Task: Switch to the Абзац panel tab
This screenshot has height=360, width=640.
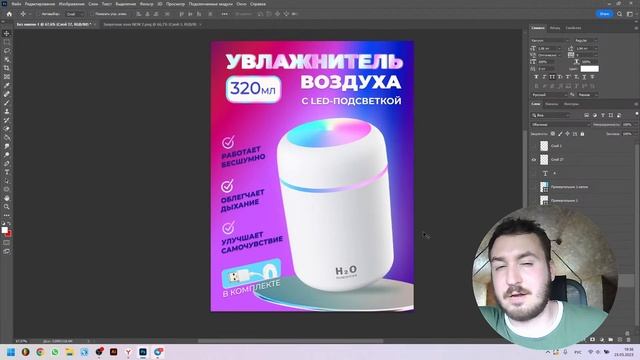Action: (555, 28)
